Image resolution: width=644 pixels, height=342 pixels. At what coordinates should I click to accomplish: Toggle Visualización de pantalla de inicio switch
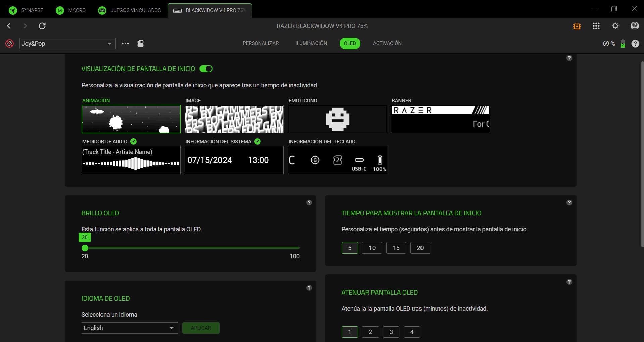(206, 69)
